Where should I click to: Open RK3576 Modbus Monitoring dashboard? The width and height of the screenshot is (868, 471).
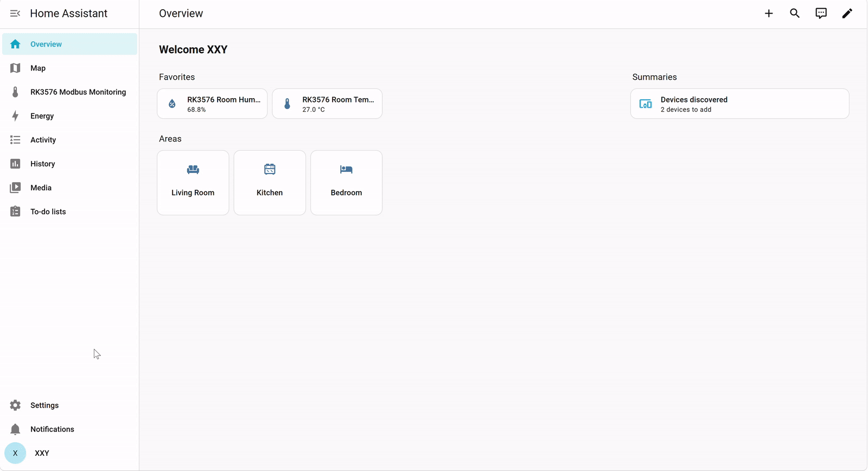pyautogui.click(x=70, y=92)
